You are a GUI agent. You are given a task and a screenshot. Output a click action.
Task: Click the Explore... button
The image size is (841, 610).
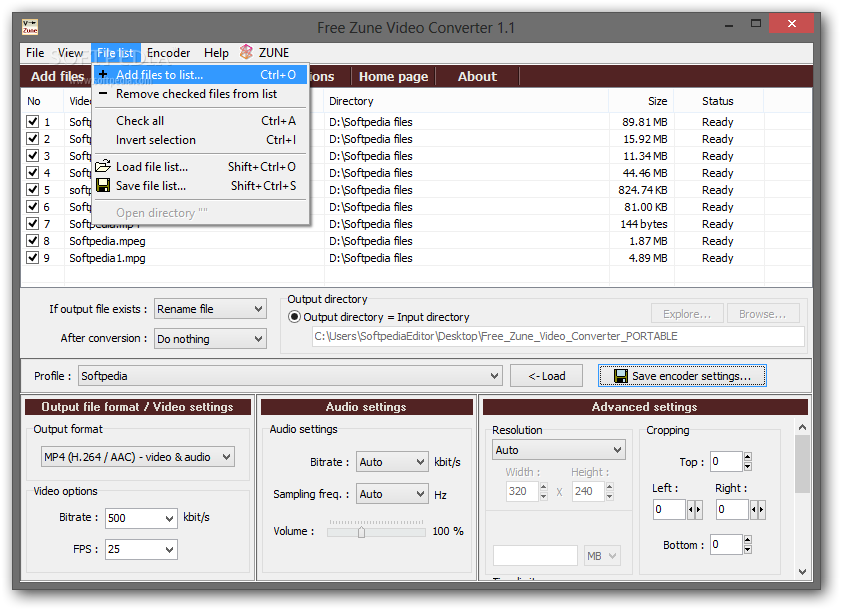(x=687, y=314)
